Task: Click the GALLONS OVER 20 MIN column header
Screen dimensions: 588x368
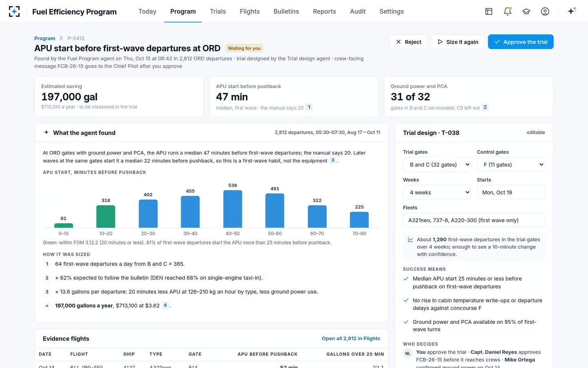Action: [x=355, y=354]
